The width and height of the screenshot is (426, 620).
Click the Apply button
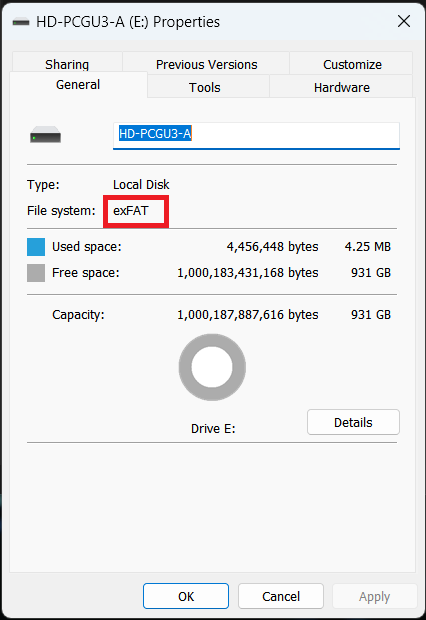[x=375, y=596]
